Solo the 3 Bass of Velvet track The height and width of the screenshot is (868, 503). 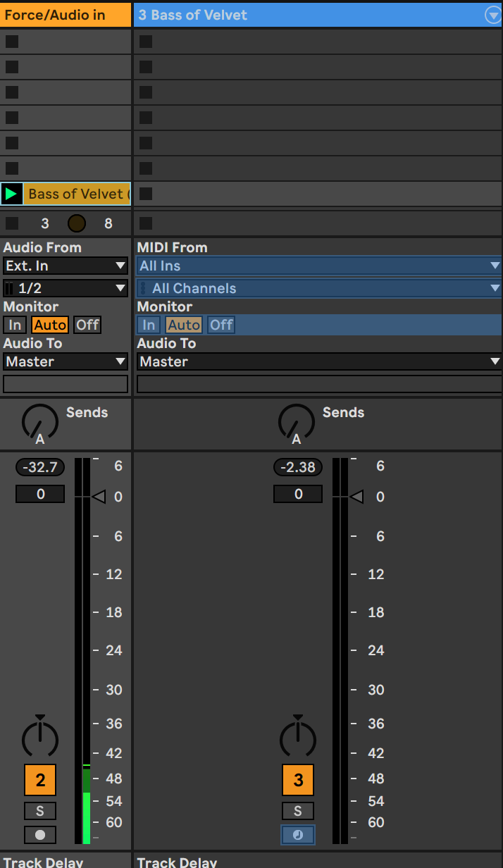point(298,811)
